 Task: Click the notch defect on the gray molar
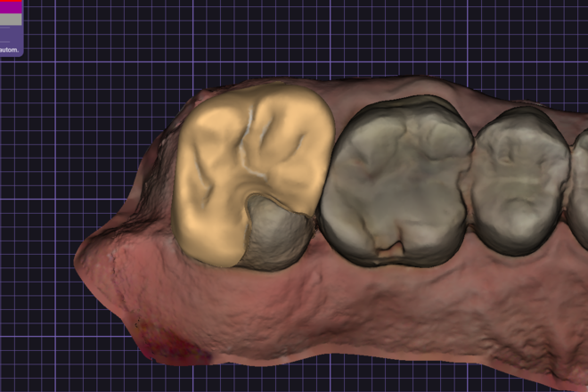392,249
